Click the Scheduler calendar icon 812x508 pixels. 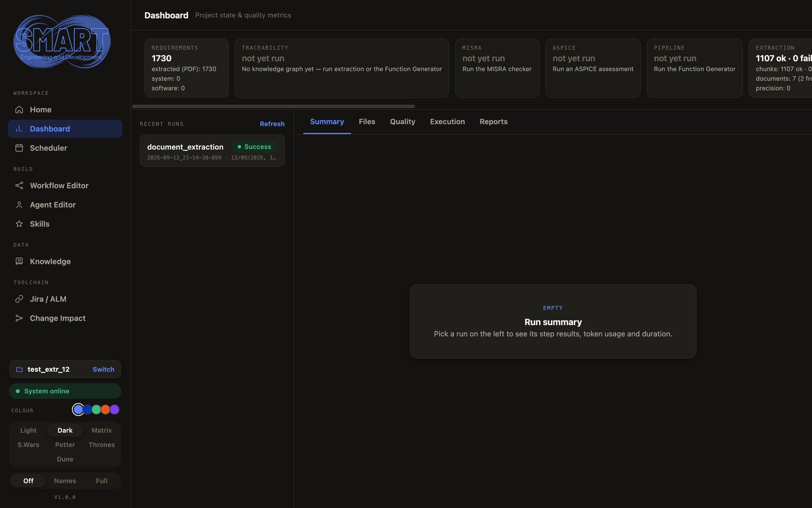pos(19,148)
